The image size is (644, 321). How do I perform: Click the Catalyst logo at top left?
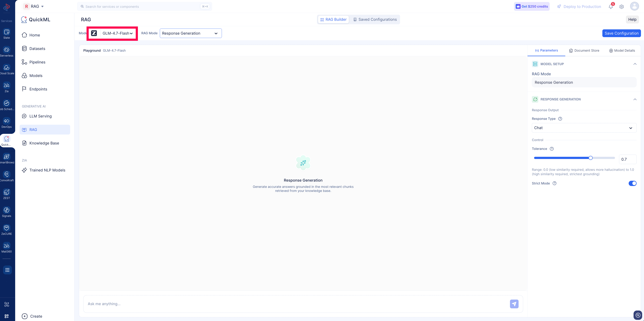point(7,7)
